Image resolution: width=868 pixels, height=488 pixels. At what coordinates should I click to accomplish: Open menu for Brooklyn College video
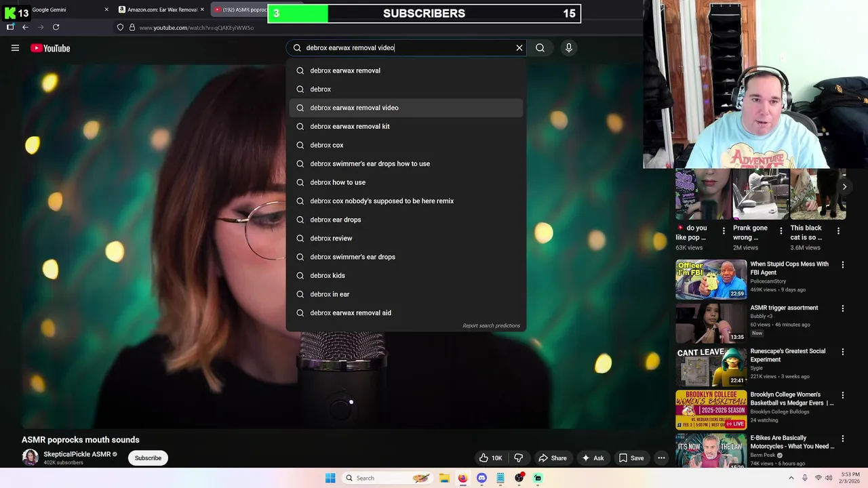(843, 395)
